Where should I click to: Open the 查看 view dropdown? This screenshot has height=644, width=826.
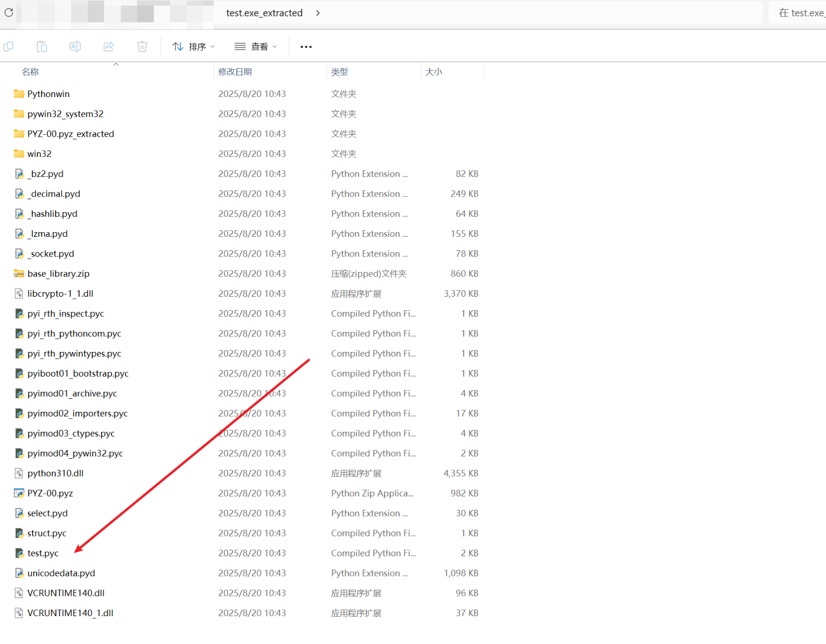(256, 47)
